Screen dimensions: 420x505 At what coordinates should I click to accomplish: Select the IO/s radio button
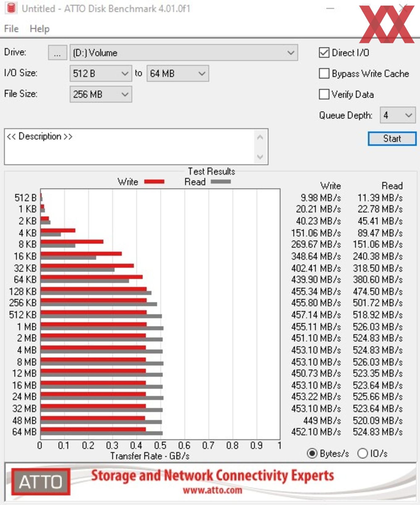coord(363,453)
